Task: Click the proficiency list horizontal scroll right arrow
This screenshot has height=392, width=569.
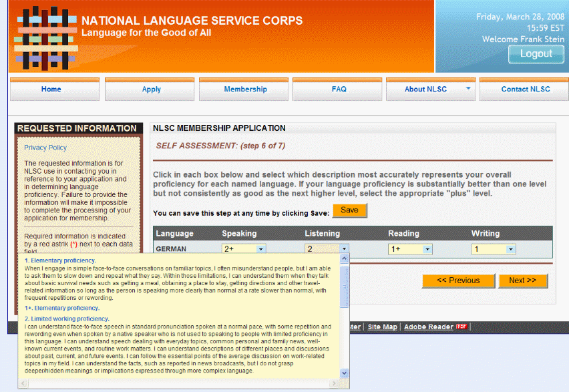Action: click(x=334, y=383)
